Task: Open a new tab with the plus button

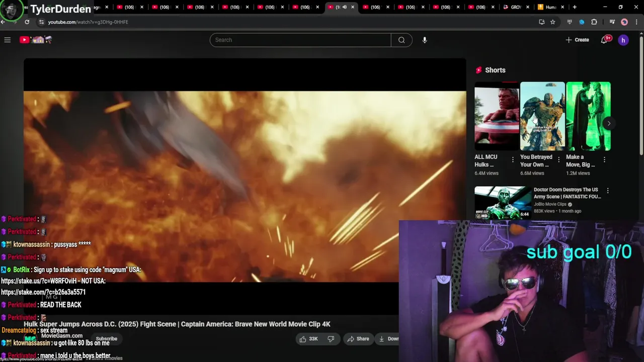Action: [575, 7]
